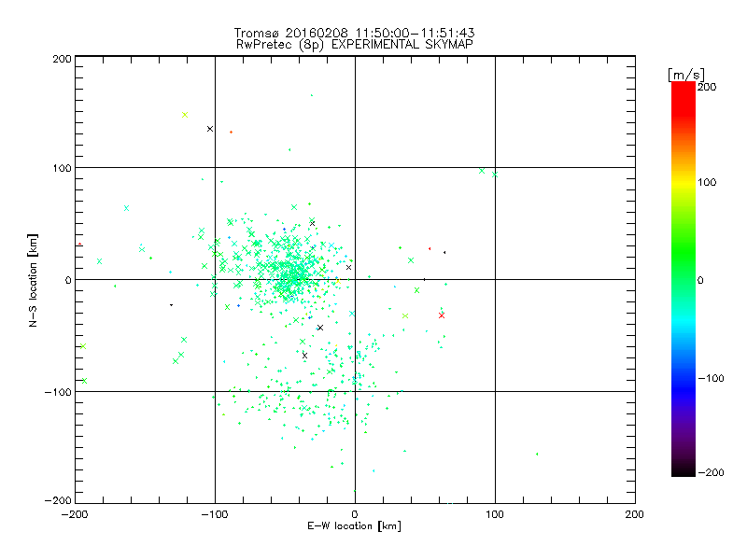Click the colorbar label '200'
The image size is (747, 560).
point(707,87)
